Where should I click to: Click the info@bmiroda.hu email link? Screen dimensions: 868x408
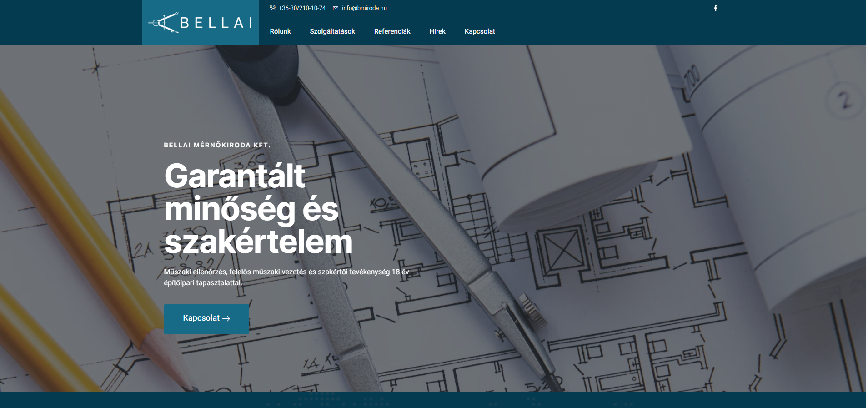click(364, 8)
